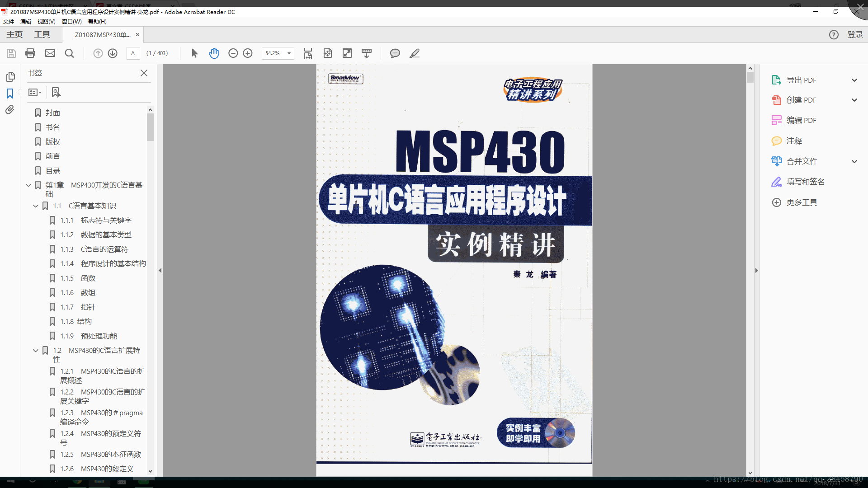Image resolution: width=868 pixels, height=488 pixels.
Task: Open bookmark 1.1.9 预处理功能
Action: (88, 336)
